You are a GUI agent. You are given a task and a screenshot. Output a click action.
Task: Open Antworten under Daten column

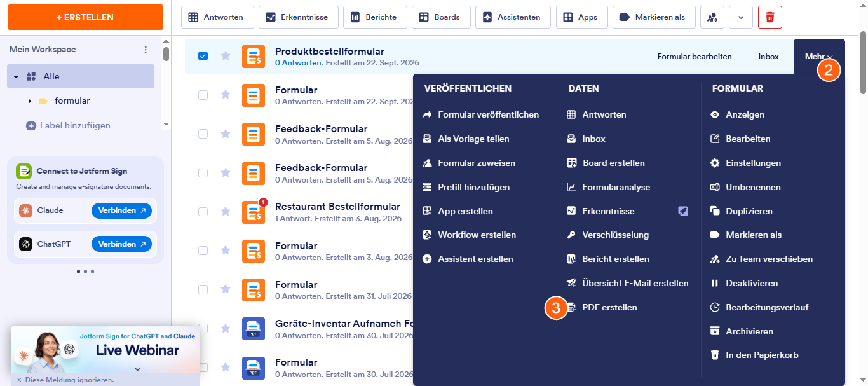click(x=597, y=114)
